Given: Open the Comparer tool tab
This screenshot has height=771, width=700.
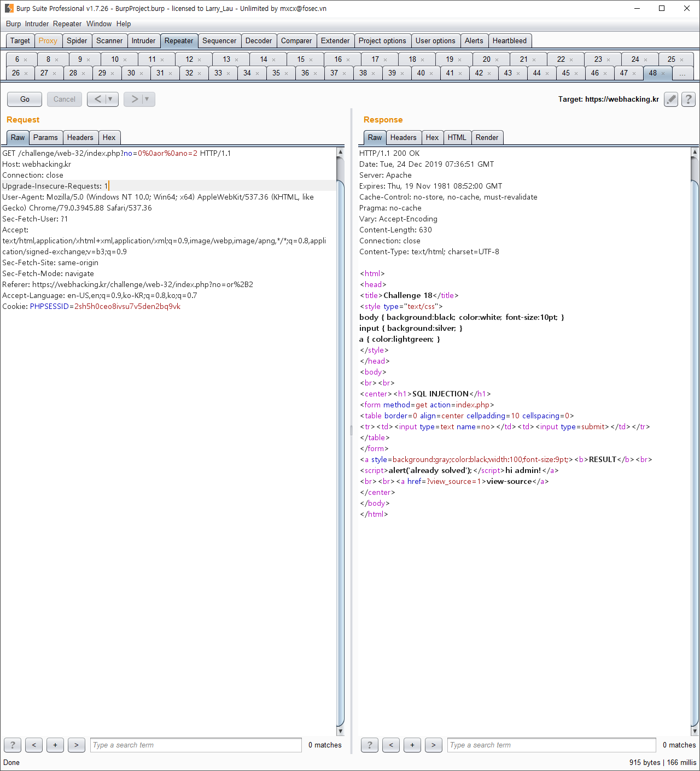Looking at the screenshot, I should pos(296,40).
